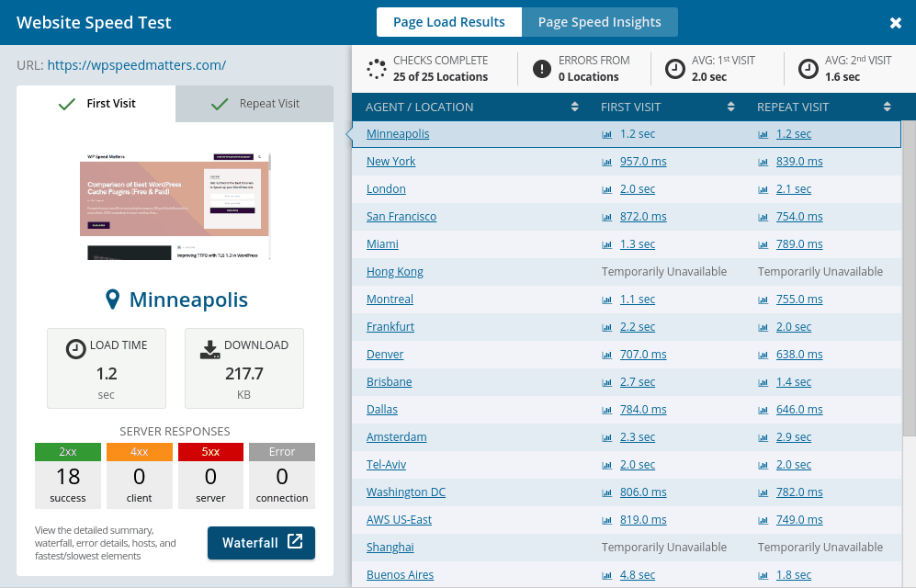Image resolution: width=916 pixels, height=588 pixels.
Task: Open Buenos Aires 1.8 sec repeat result
Action: [793, 574]
